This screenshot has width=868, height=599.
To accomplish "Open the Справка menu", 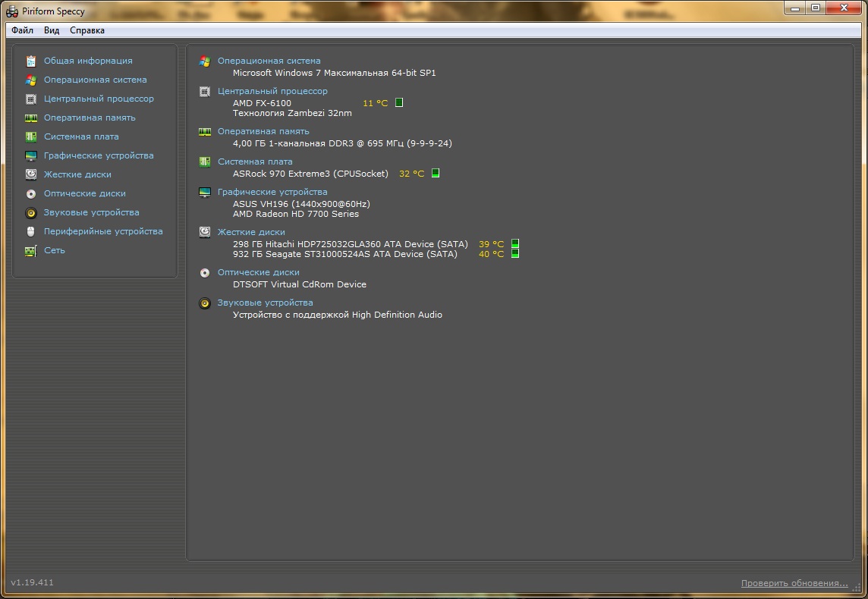I will tap(87, 30).
